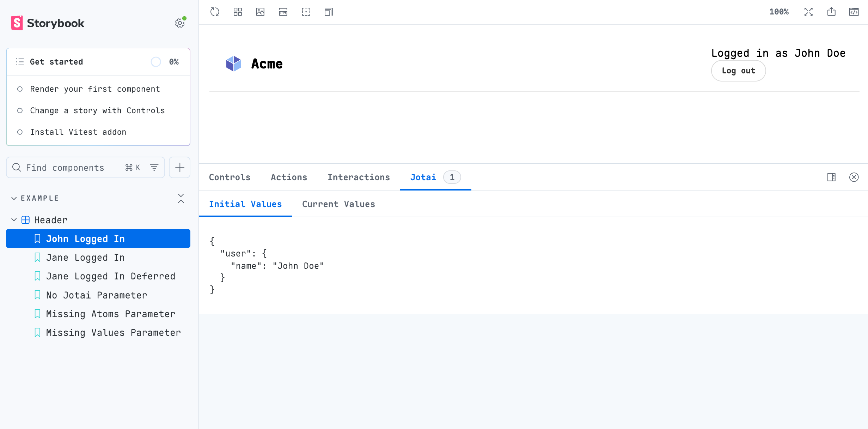Select Install Vitest addon checklist circle

pyautogui.click(x=20, y=132)
